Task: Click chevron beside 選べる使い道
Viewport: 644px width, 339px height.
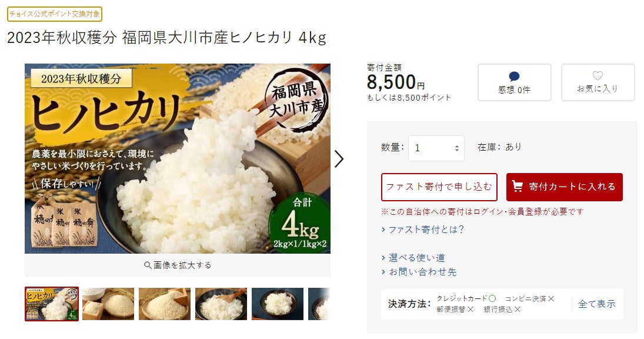Action: click(383, 258)
